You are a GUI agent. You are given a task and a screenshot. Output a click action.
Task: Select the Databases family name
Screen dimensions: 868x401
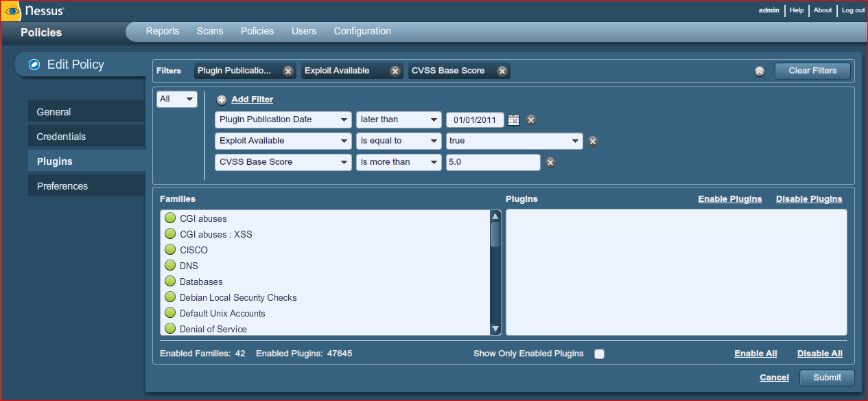tap(201, 282)
